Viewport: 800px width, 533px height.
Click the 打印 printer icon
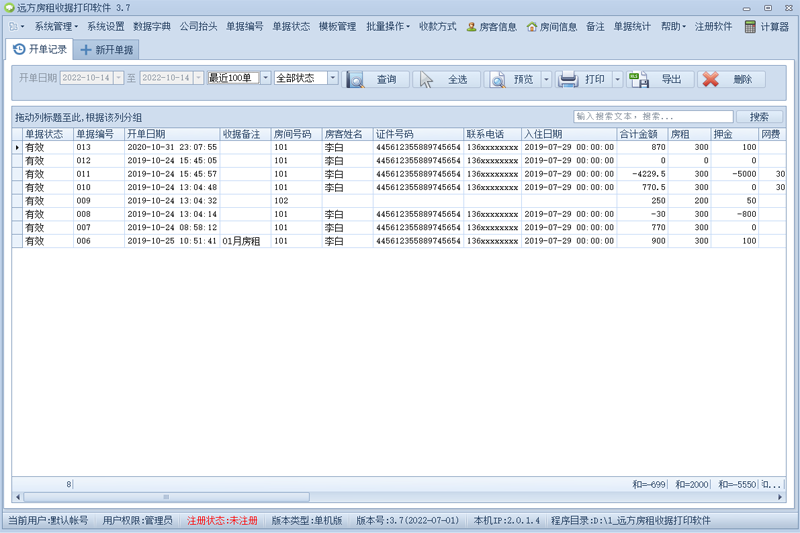point(568,80)
